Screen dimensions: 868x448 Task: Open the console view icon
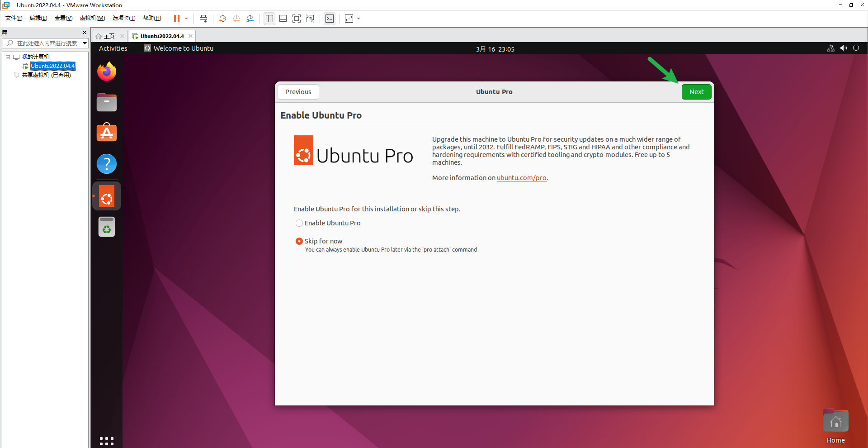click(330, 19)
